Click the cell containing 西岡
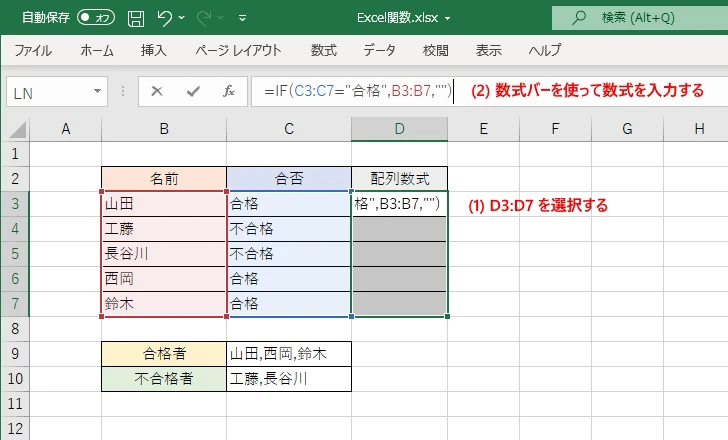This screenshot has width=728, height=440. tap(164, 279)
